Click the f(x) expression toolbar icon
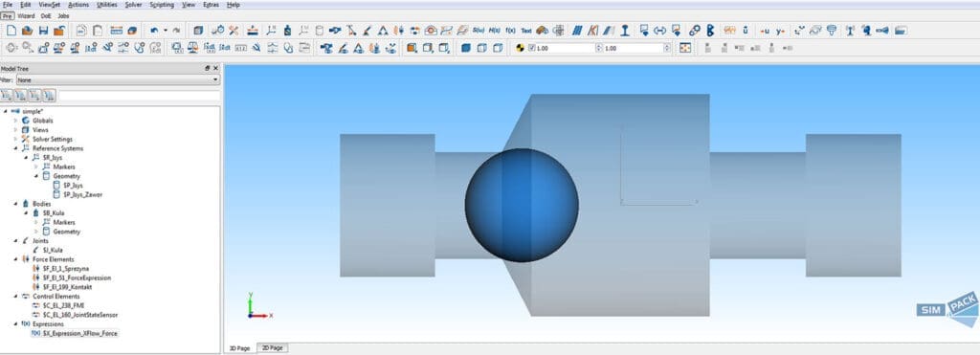 (x=510, y=30)
